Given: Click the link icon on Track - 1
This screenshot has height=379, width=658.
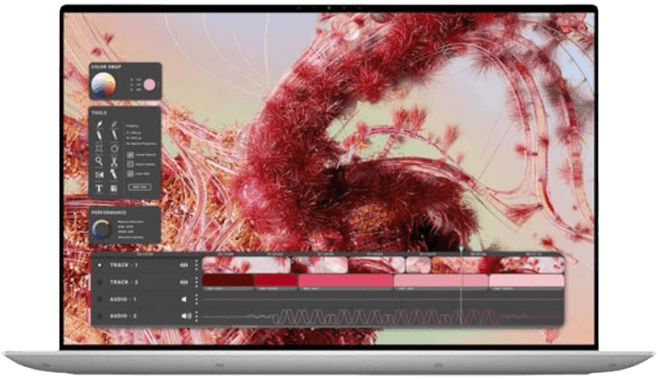Looking at the screenshot, I should pyautogui.click(x=184, y=265).
